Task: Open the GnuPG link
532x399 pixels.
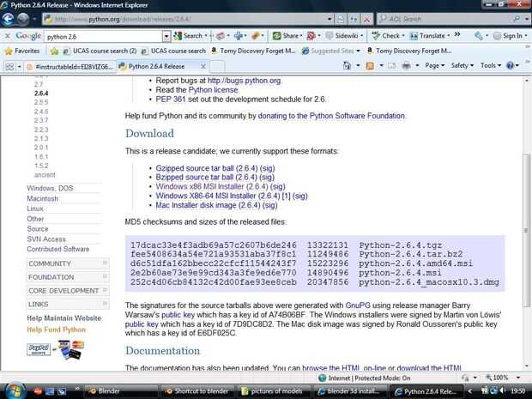Action: click(358, 305)
